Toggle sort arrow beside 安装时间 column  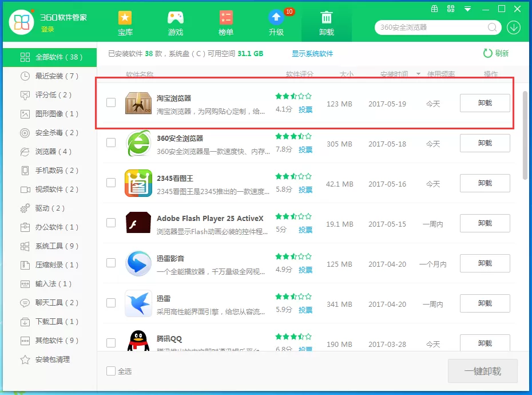point(418,74)
